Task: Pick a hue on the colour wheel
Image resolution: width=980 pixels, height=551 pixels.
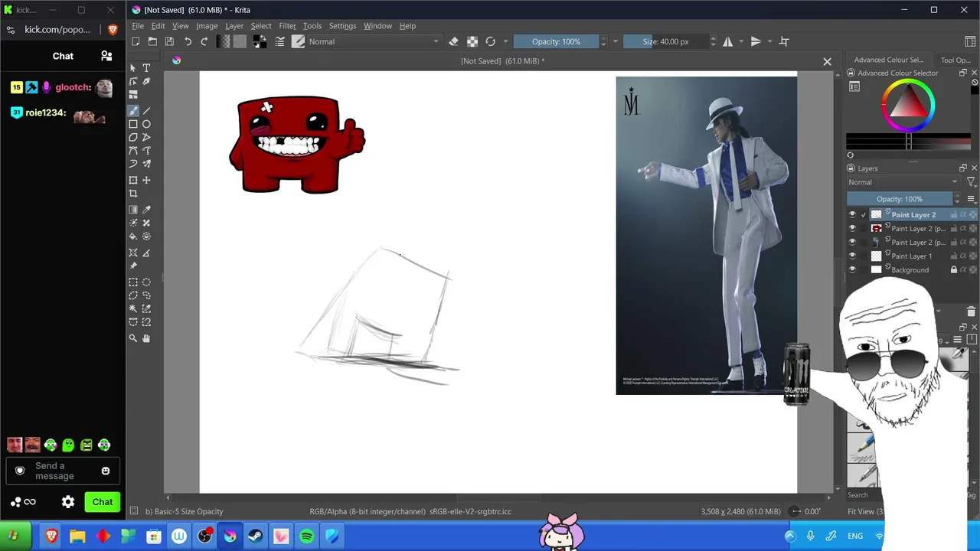Action: (x=908, y=104)
